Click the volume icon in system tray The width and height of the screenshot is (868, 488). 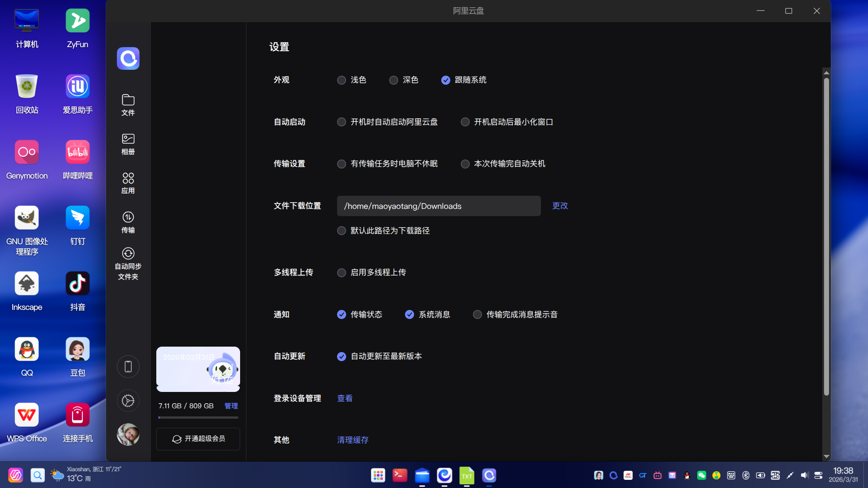pyautogui.click(x=805, y=475)
